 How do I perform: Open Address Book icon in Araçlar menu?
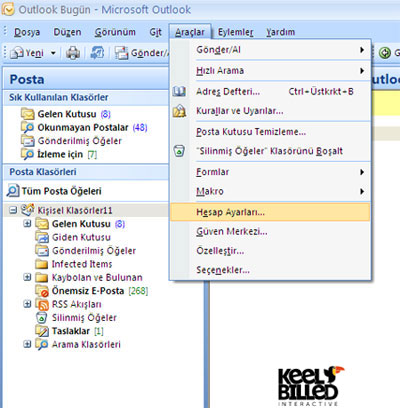179,91
